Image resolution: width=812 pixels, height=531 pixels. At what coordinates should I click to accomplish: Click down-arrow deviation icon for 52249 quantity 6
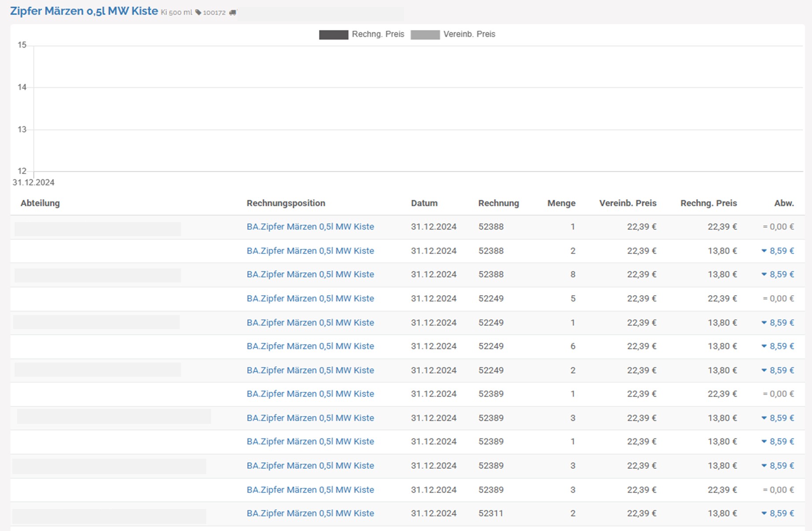pos(764,346)
